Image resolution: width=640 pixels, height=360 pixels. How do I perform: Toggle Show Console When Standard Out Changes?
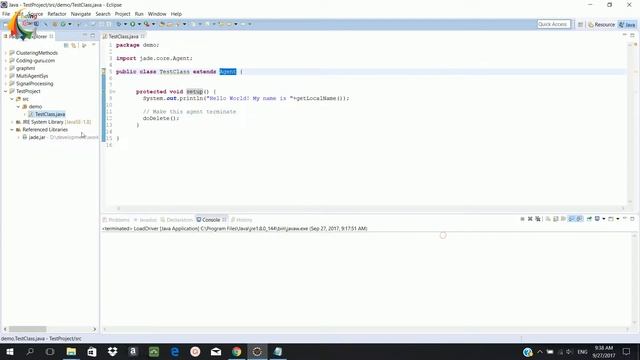(x=571, y=219)
